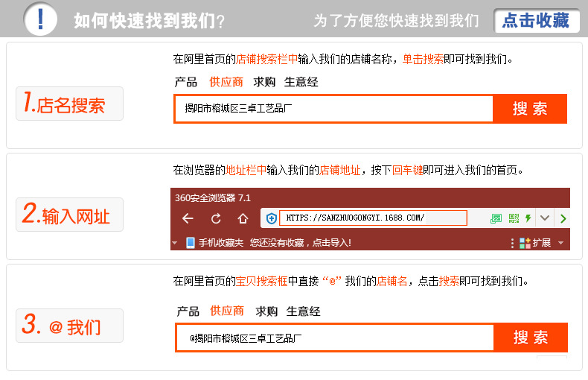This screenshot has height=380, width=588.
Task: Select 生意经 tab in step 1
Action: point(301,82)
